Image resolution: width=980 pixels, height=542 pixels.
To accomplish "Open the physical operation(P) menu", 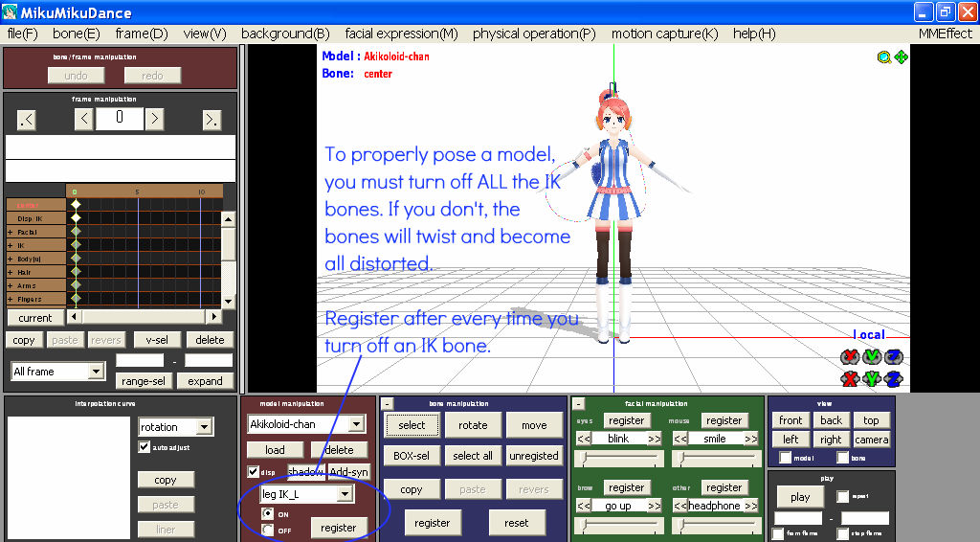I will pyautogui.click(x=534, y=34).
